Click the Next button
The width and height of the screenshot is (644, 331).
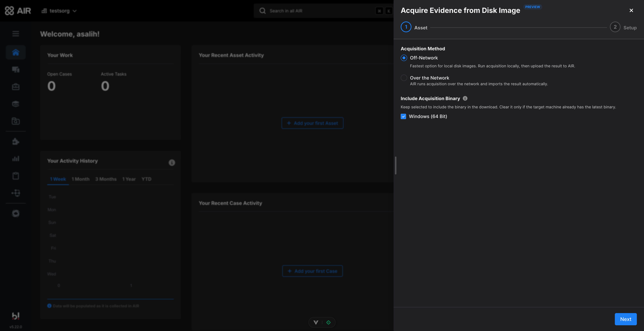[626, 319]
